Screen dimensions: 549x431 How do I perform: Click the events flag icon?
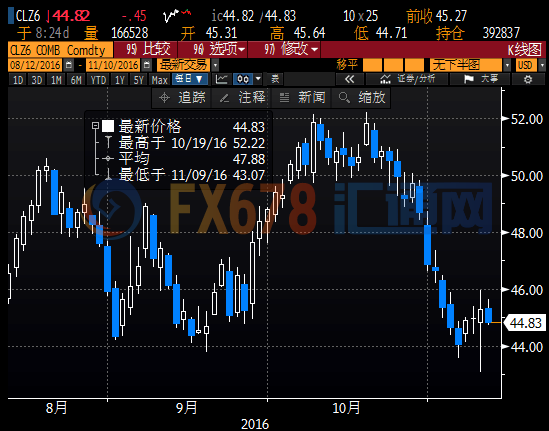click(468, 79)
